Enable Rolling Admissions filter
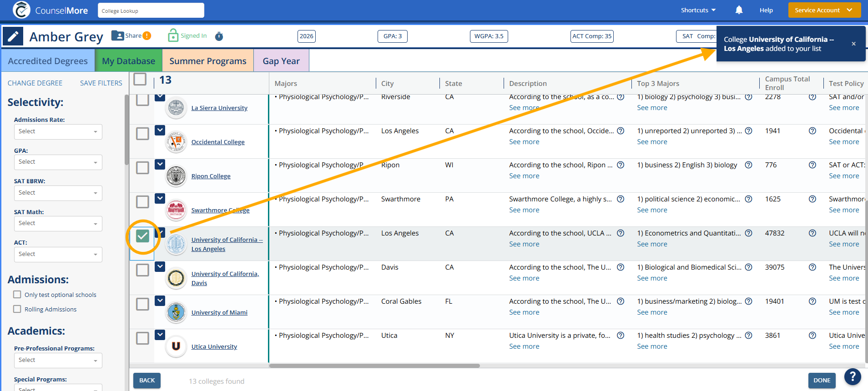The width and height of the screenshot is (868, 391). pyautogui.click(x=17, y=309)
